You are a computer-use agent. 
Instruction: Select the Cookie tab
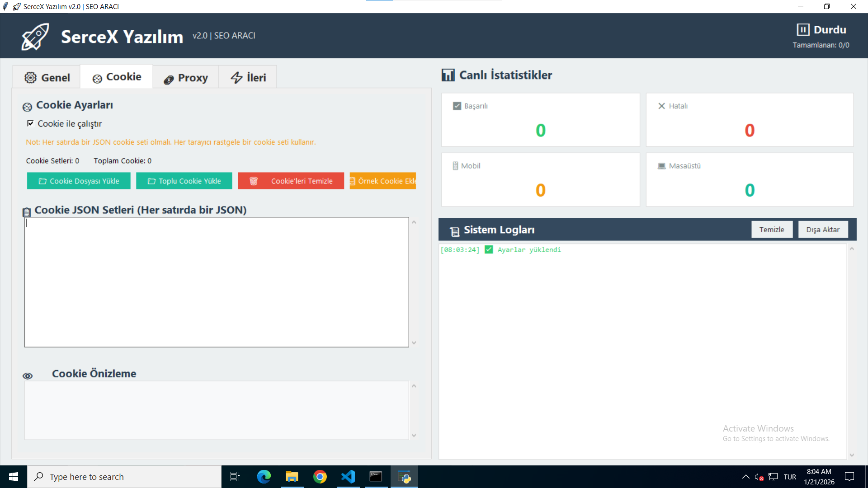117,77
